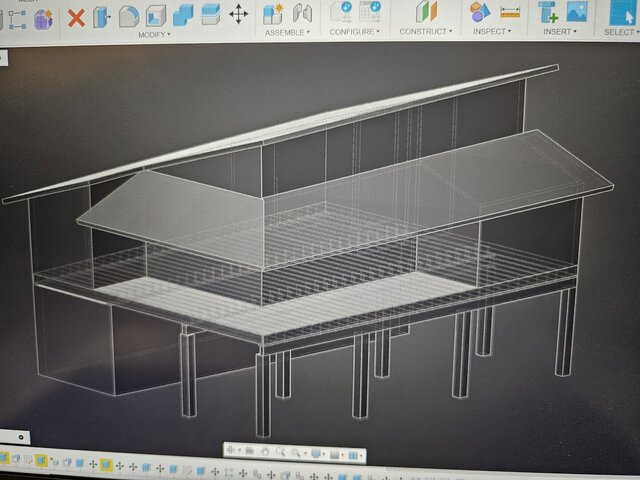
Task: Select the Zoom magnifier tool
Action: tap(281, 452)
